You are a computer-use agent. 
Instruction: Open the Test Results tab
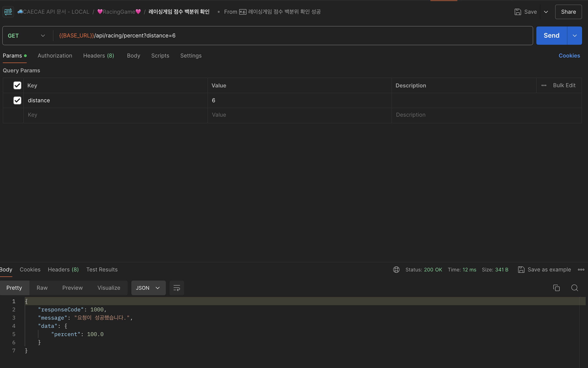(102, 269)
